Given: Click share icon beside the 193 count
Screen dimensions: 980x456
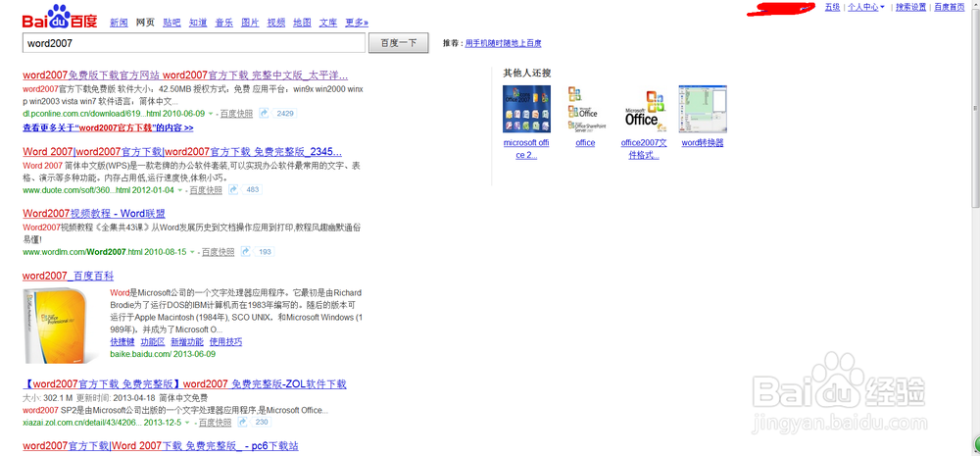Looking at the screenshot, I should tap(246, 251).
